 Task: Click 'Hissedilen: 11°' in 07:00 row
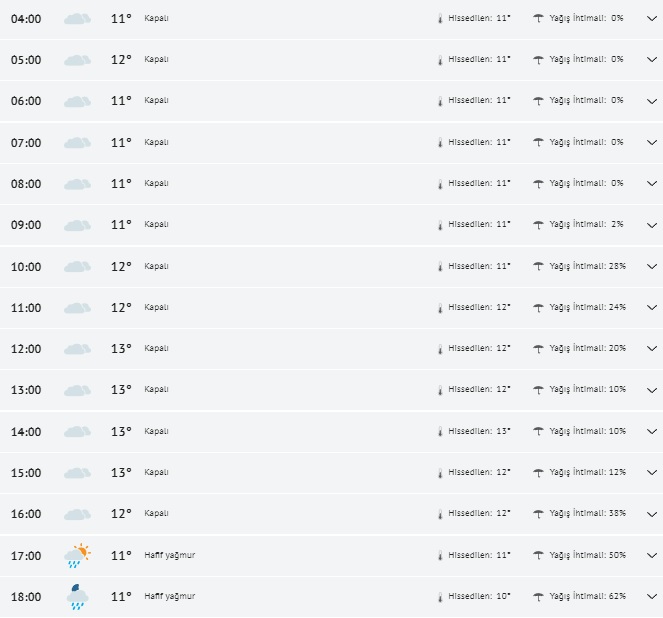[x=480, y=142]
